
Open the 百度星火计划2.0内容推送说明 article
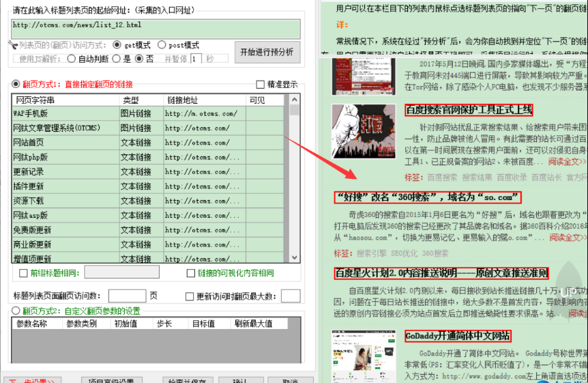[441, 273]
